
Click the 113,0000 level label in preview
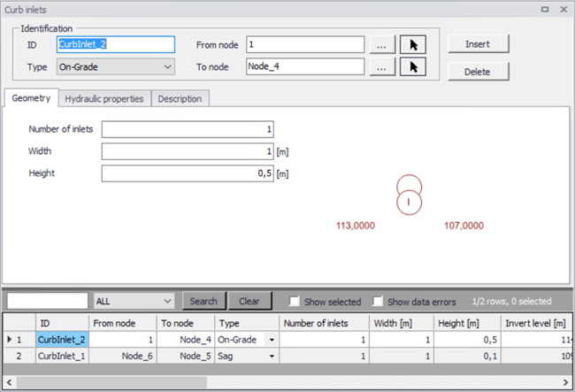point(356,226)
